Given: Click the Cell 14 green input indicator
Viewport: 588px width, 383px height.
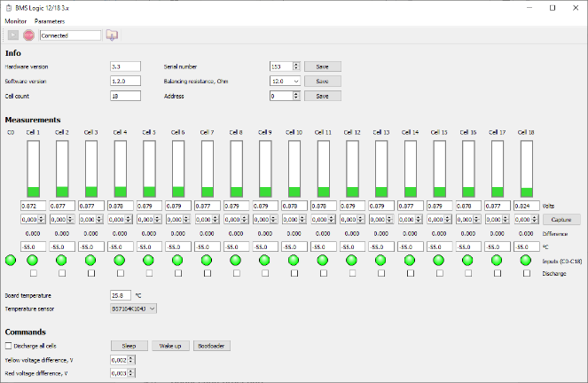Looking at the screenshot, I should click(x=410, y=260).
